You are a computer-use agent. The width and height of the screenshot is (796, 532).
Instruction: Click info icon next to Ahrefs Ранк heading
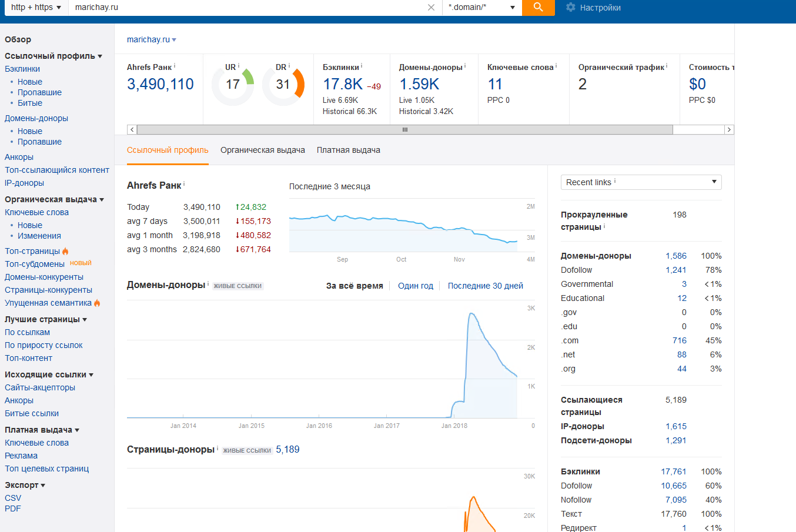(x=184, y=184)
